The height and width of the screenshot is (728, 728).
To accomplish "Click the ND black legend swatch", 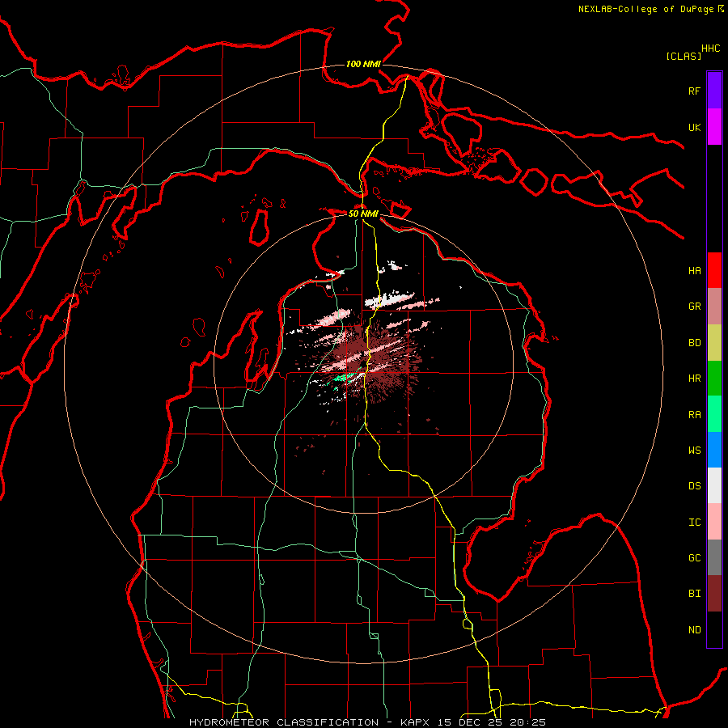I will (x=714, y=629).
